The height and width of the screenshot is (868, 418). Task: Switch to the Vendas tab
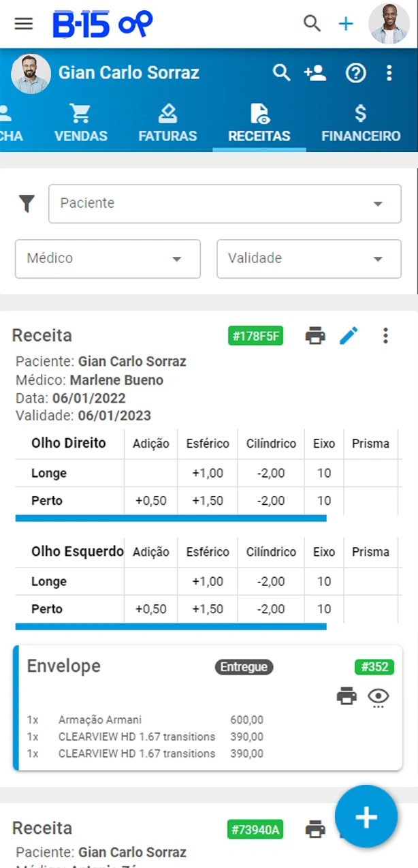[80, 124]
